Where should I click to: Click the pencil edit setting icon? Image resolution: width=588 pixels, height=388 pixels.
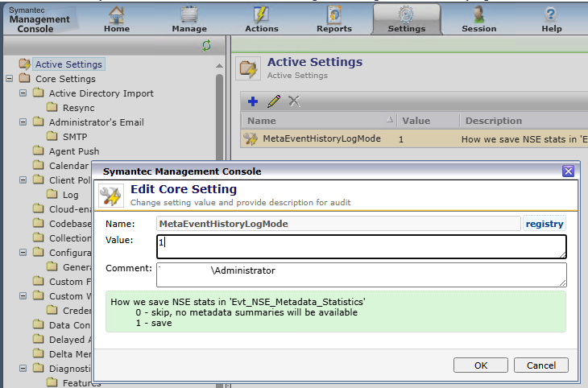(274, 101)
